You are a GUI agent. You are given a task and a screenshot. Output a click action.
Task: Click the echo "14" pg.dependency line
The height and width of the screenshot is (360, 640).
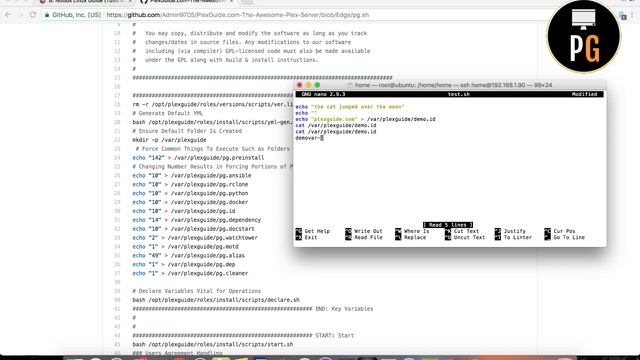click(x=197, y=220)
